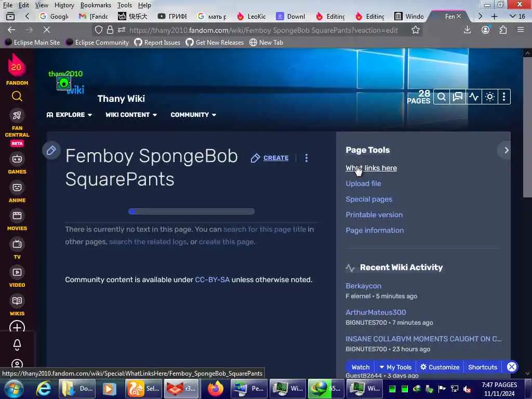Open the History menu
The width and height of the screenshot is (532, 399).
pyautogui.click(x=64, y=5)
